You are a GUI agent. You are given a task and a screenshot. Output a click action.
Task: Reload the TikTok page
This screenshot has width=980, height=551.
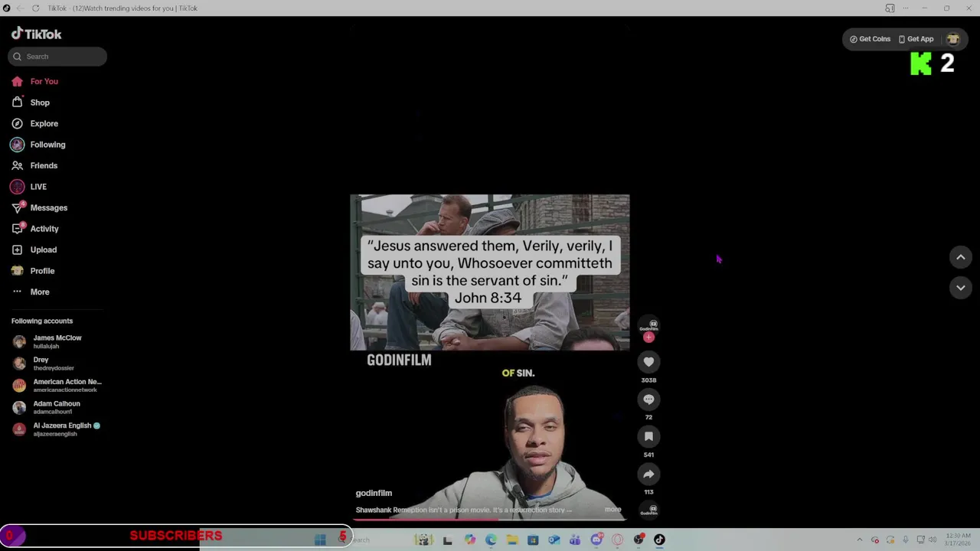pos(35,8)
